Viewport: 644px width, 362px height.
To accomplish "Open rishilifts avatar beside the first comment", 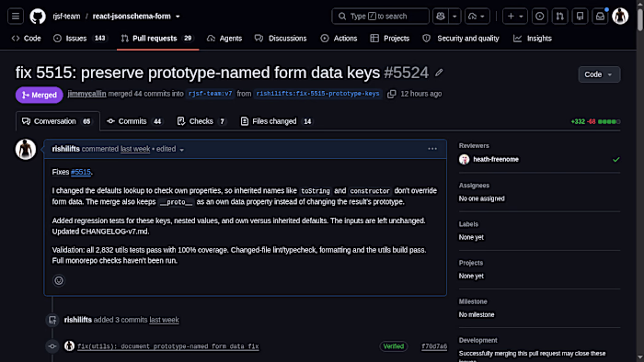I will pyautogui.click(x=26, y=149).
